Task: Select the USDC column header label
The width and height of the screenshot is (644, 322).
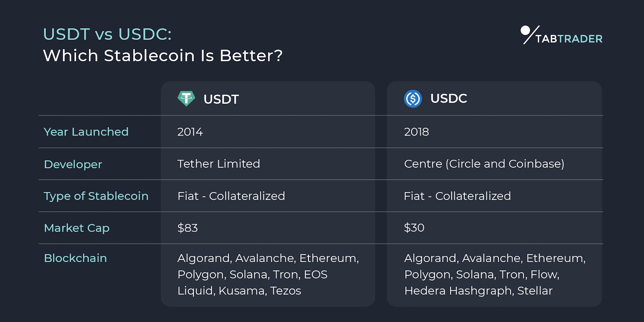Action: coord(448,99)
